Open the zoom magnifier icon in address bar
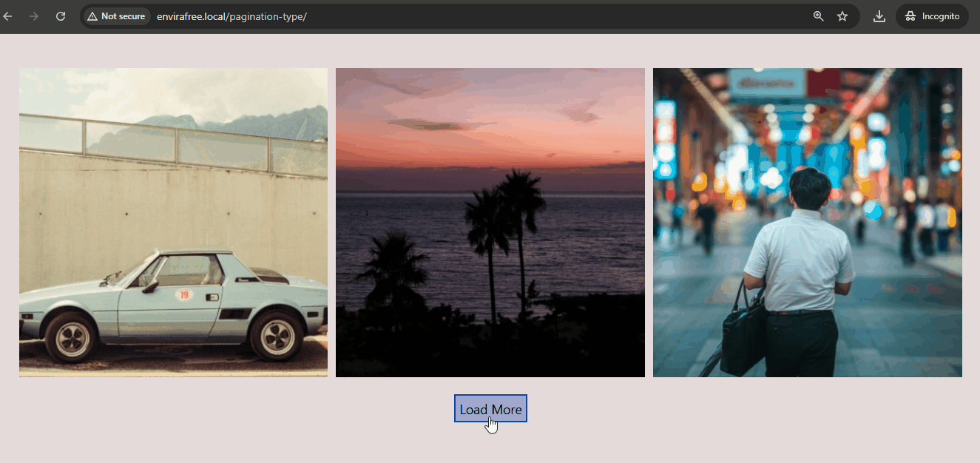980x463 pixels. 818,16
